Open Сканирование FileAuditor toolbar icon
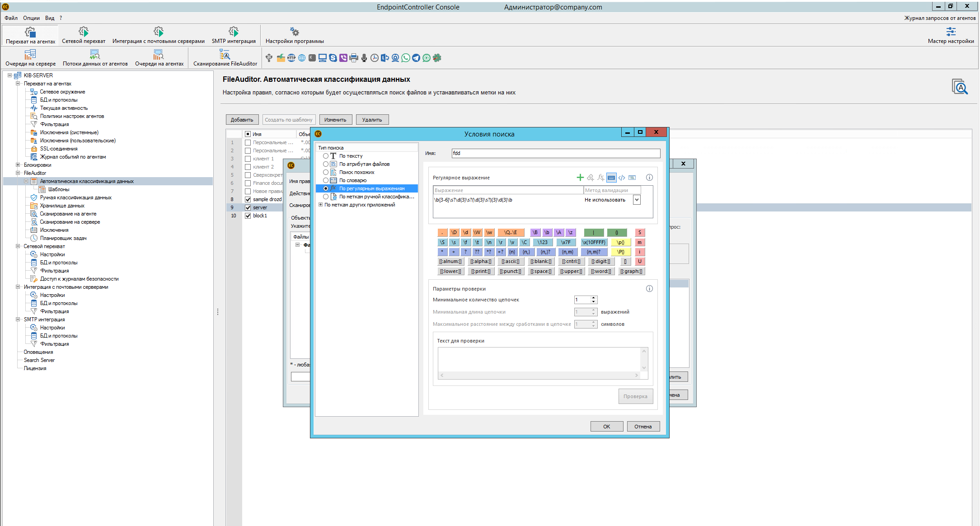Image resolution: width=980 pixels, height=526 pixels. point(225,55)
